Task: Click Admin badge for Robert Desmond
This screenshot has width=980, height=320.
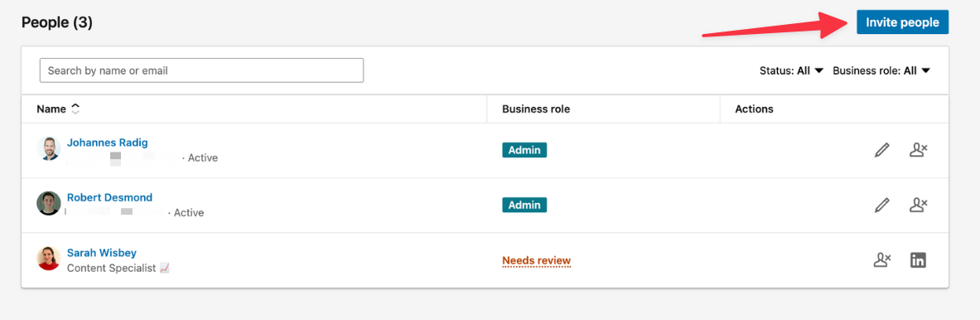Action: pyautogui.click(x=524, y=205)
